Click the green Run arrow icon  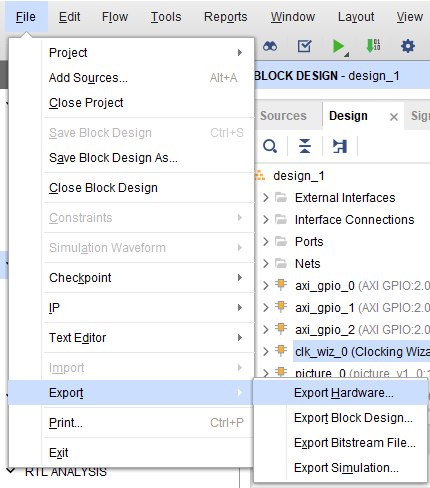coord(339,46)
